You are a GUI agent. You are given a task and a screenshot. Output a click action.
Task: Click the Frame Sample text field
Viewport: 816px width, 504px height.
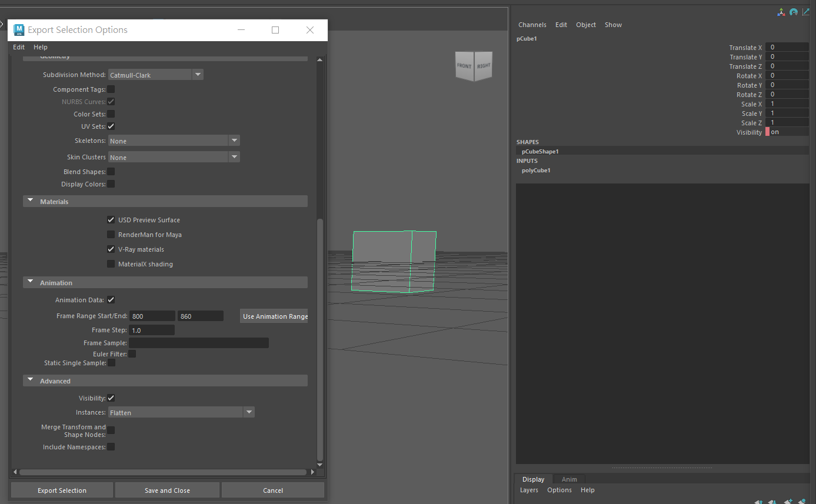199,343
